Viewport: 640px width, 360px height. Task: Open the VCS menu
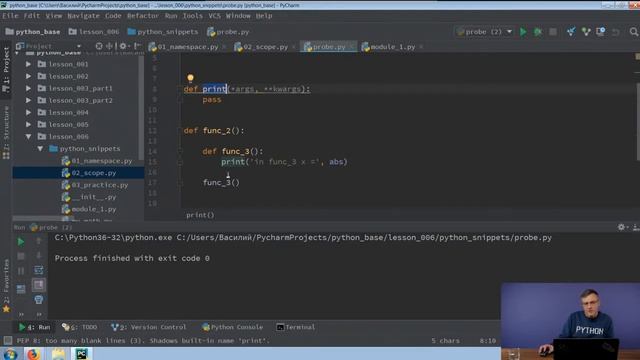point(214,16)
